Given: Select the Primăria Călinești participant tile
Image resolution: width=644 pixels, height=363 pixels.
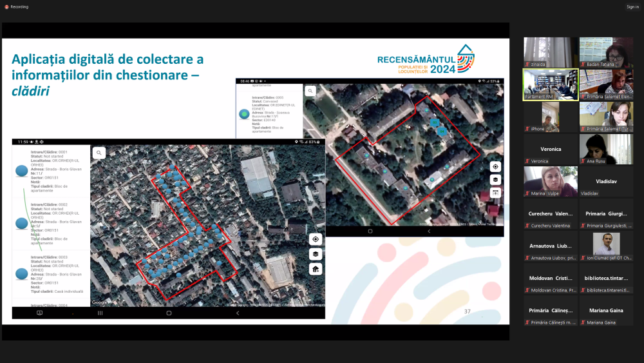Looking at the screenshot, I should tap(551, 310).
